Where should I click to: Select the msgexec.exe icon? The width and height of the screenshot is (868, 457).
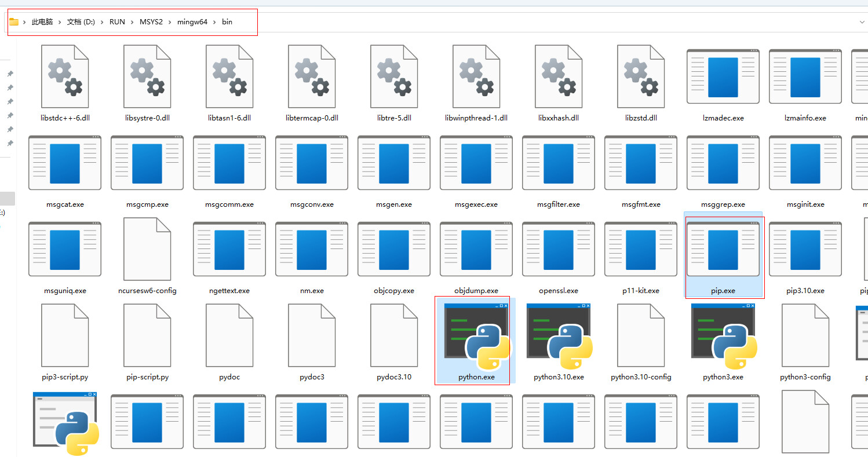pos(476,163)
